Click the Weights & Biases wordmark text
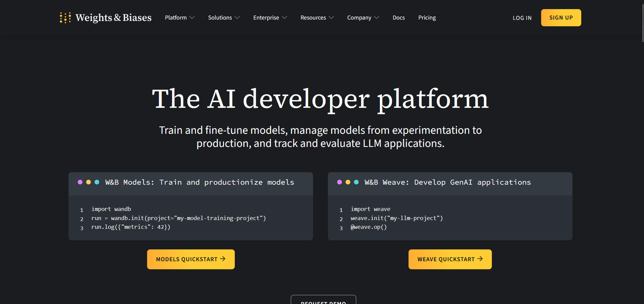This screenshot has height=304, width=644. click(114, 18)
